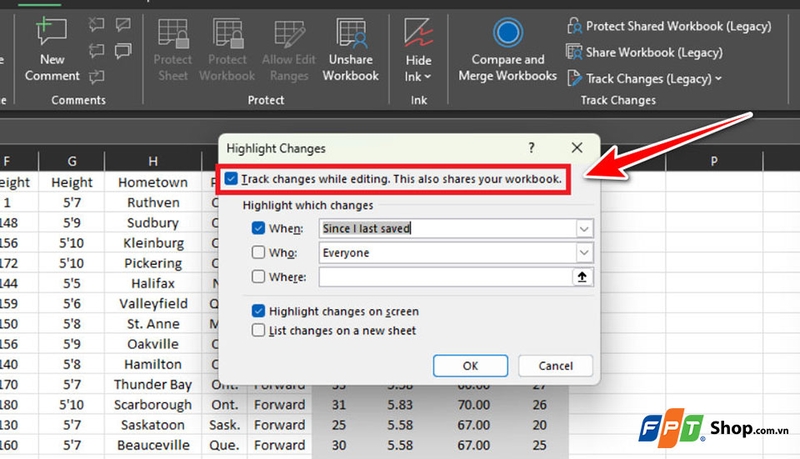Click the Height header cell in column G
Viewport: 800px width, 459px height.
click(71, 182)
